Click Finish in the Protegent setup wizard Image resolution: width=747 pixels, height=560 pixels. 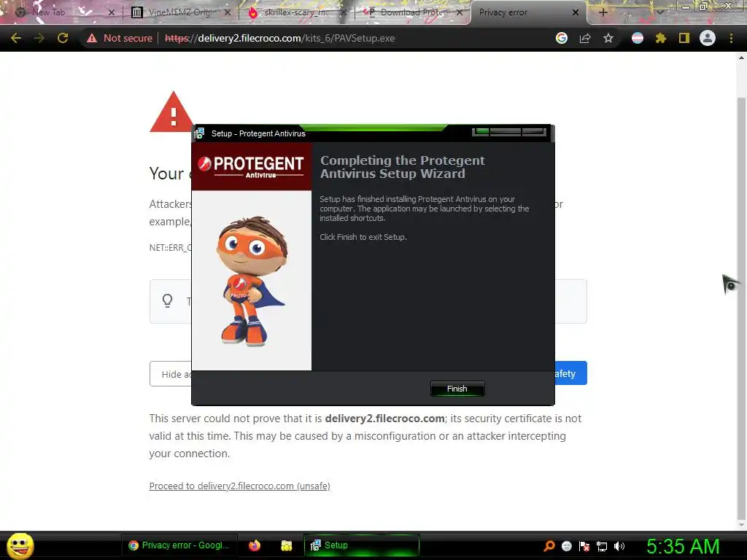(457, 389)
